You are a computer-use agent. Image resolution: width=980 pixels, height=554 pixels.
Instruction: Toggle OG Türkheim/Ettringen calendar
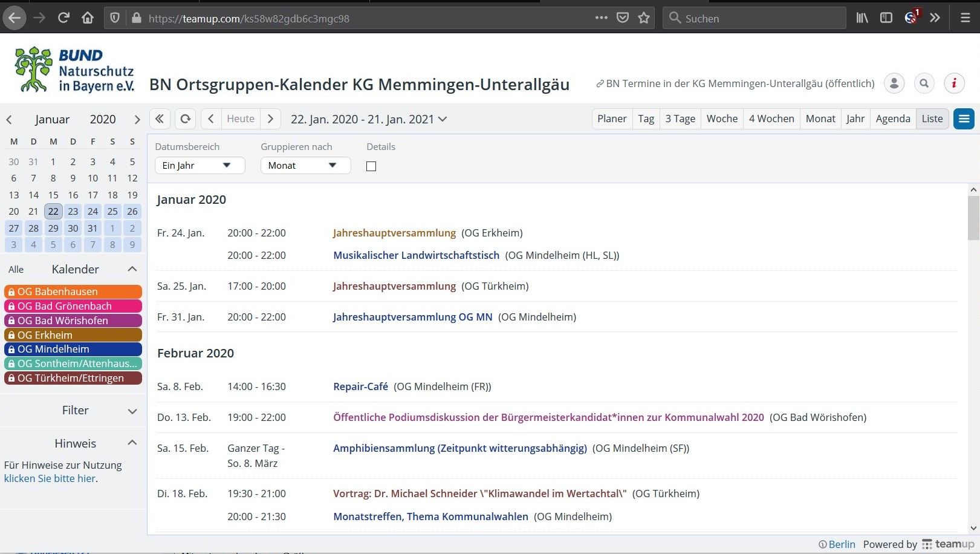73,378
